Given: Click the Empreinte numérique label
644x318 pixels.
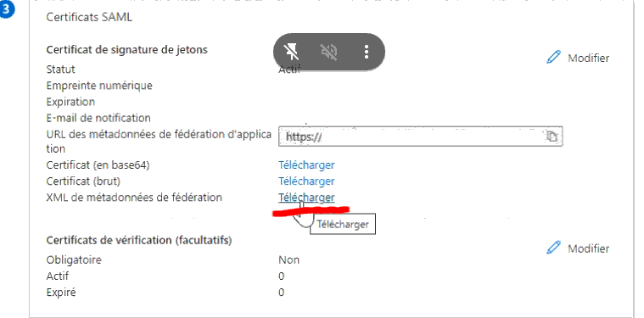Looking at the screenshot, I should tap(99, 86).
